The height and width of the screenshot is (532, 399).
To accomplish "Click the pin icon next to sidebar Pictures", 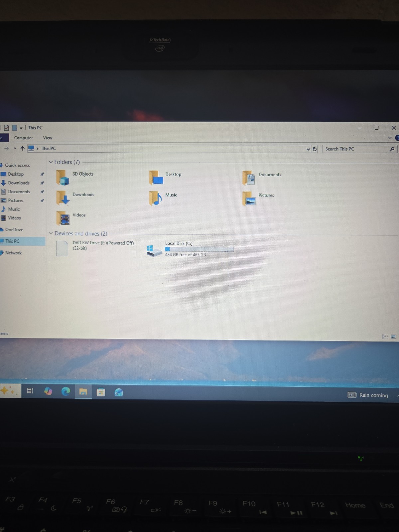I will 42,200.
